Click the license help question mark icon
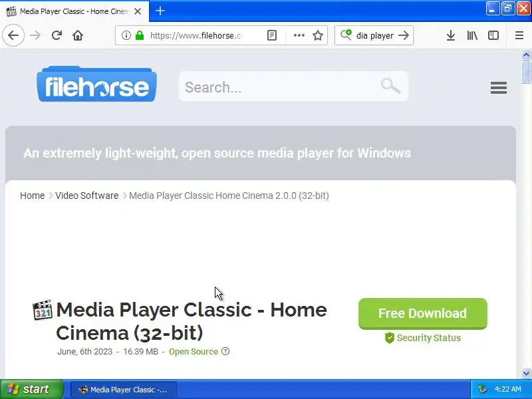 point(225,351)
